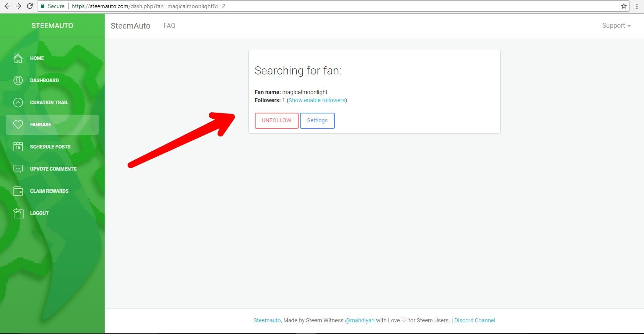This screenshot has height=334, width=644.
Task: Open the DASHBOARD sidebar item
Action: [x=52, y=80]
